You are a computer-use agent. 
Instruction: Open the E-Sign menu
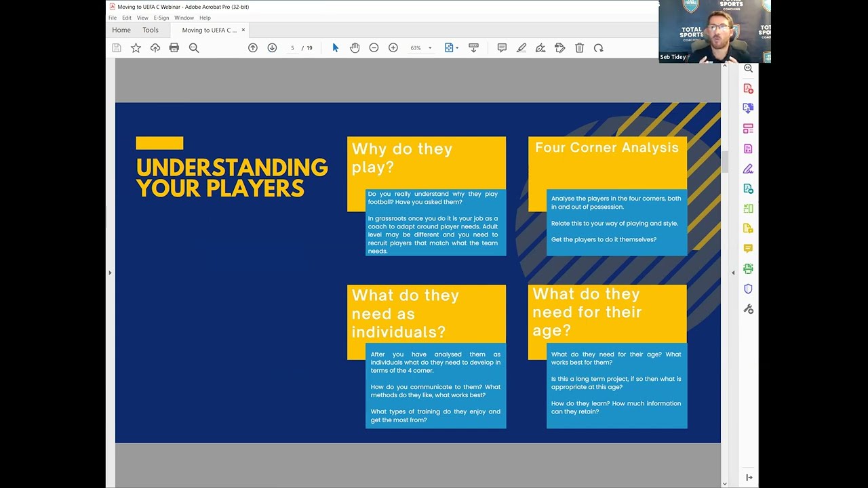[x=161, y=18]
